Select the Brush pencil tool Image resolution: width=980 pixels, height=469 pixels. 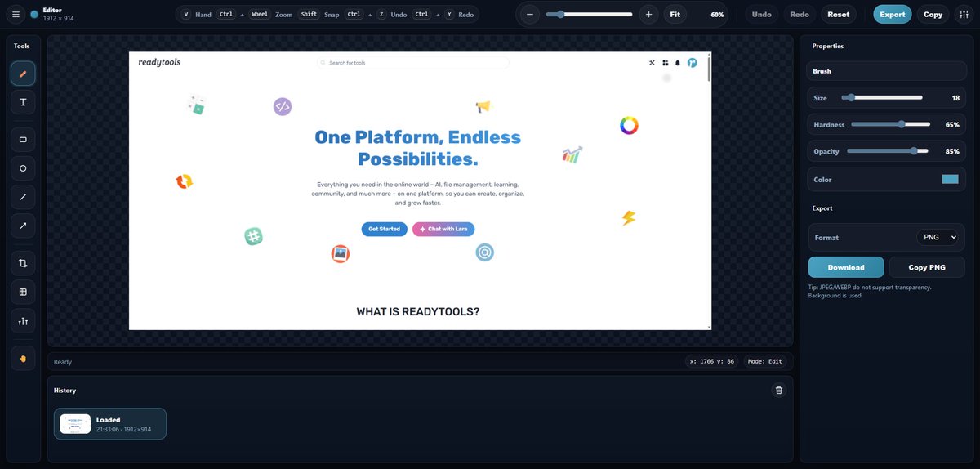[23, 74]
